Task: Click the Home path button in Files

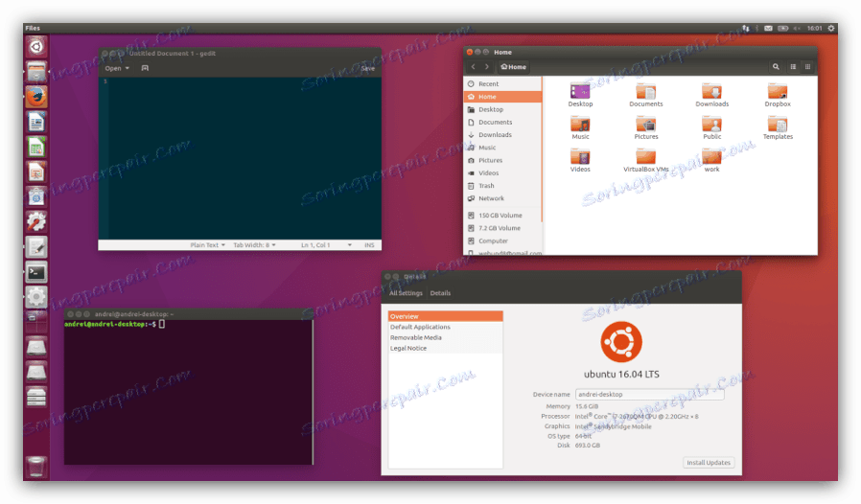Action: (x=513, y=67)
